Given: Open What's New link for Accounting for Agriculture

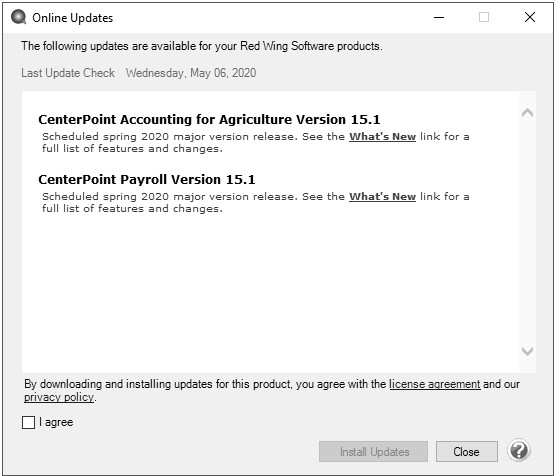Looking at the screenshot, I should coord(382,136).
